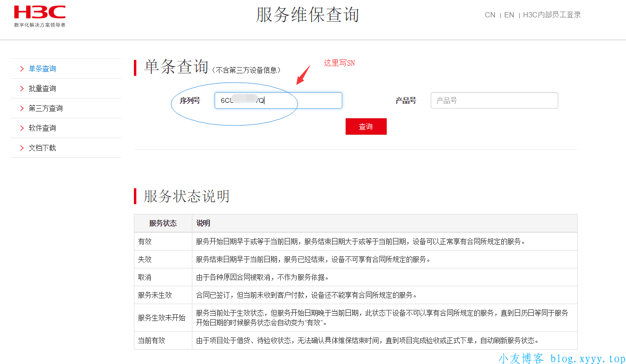This screenshot has width=626, height=364.
Task: Open the 单条查询 menu item
Action: pos(42,69)
